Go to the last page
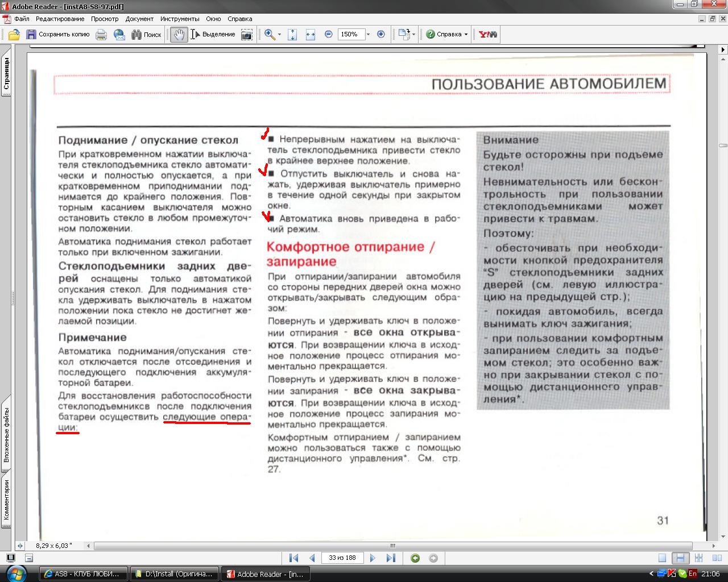Image resolution: width=728 pixels, height=582 pixels. [391, 558]
